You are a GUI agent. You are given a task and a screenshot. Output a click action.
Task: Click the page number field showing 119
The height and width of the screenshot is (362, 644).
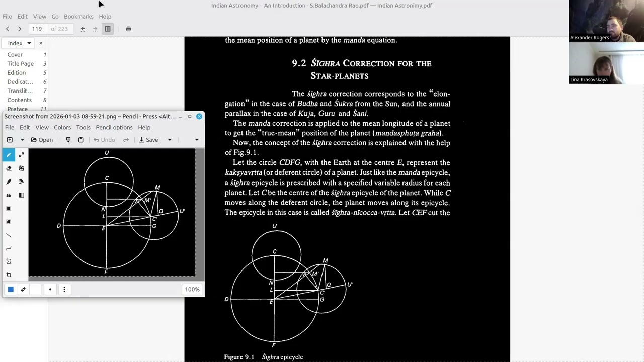click(38, 29)
